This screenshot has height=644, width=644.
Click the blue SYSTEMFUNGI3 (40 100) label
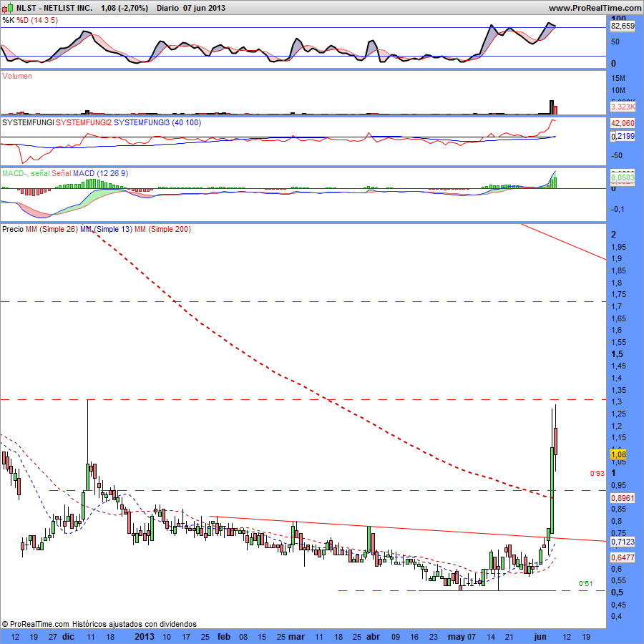coord(157,122)
